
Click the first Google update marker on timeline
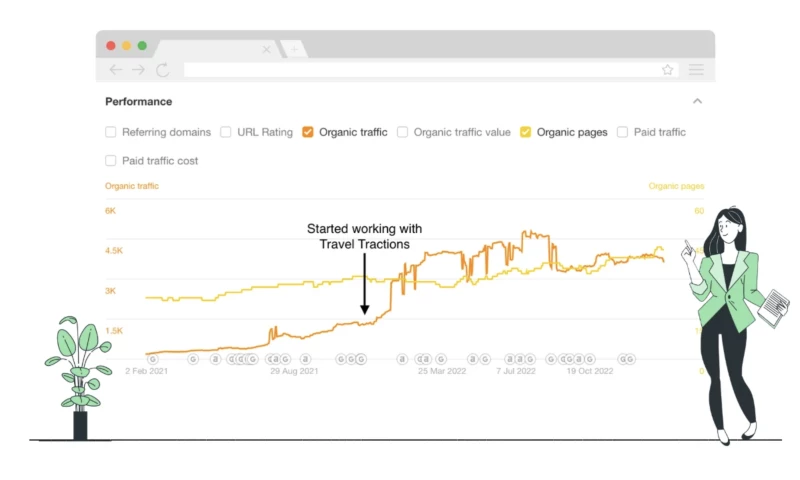153,358
